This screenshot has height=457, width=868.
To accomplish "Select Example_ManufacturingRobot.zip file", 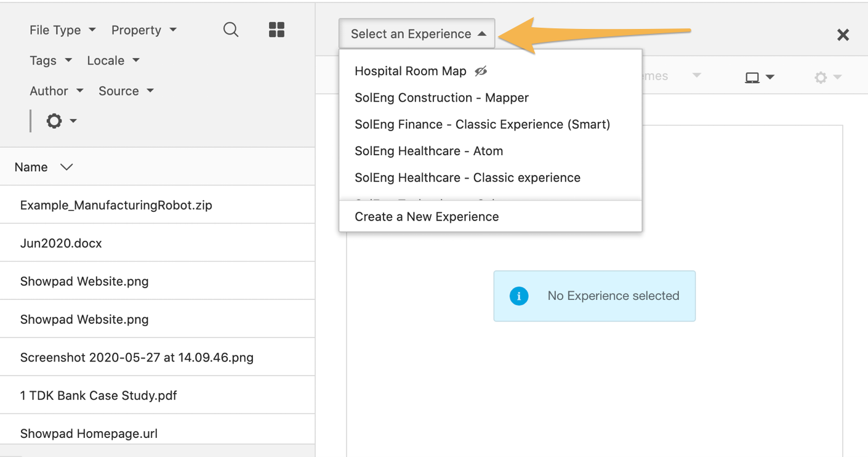I will (x=158, y=205).
